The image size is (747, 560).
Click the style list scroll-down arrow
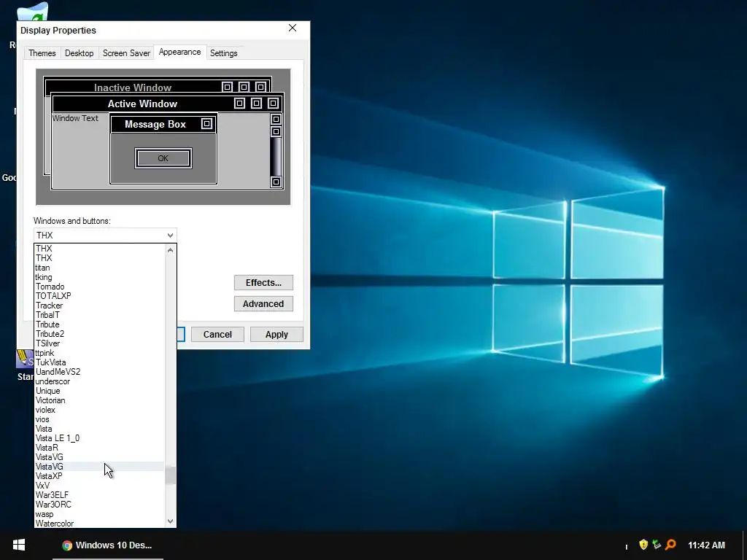click(170, 521)
